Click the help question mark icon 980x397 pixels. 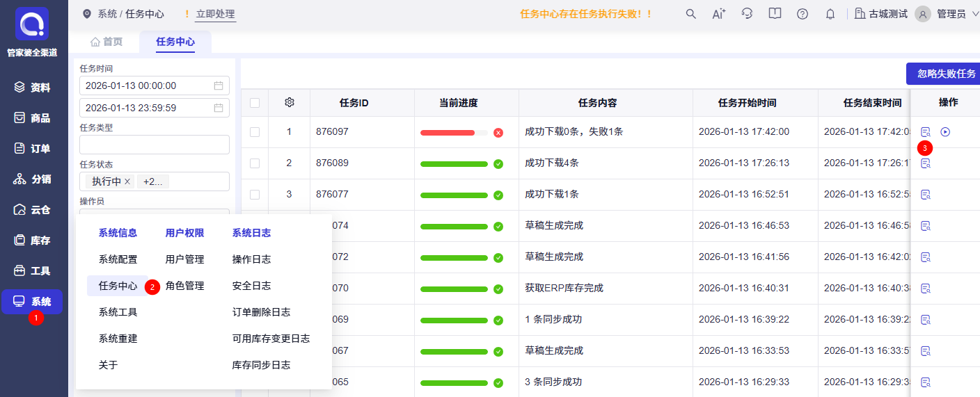click(x=803, y=14)
